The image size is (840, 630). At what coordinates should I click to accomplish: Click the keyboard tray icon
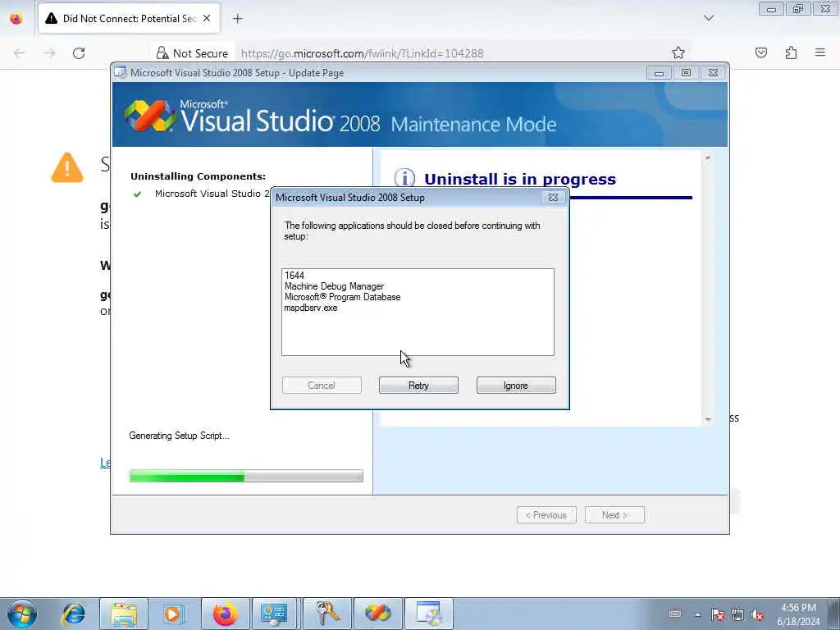point(675,614)
